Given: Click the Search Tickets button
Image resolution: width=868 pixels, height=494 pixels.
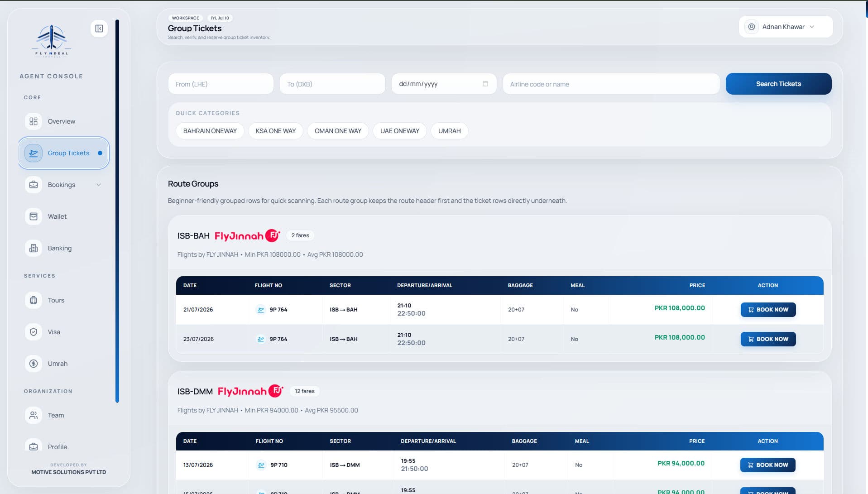Looking at the screenshot, I should pos(778,84).
